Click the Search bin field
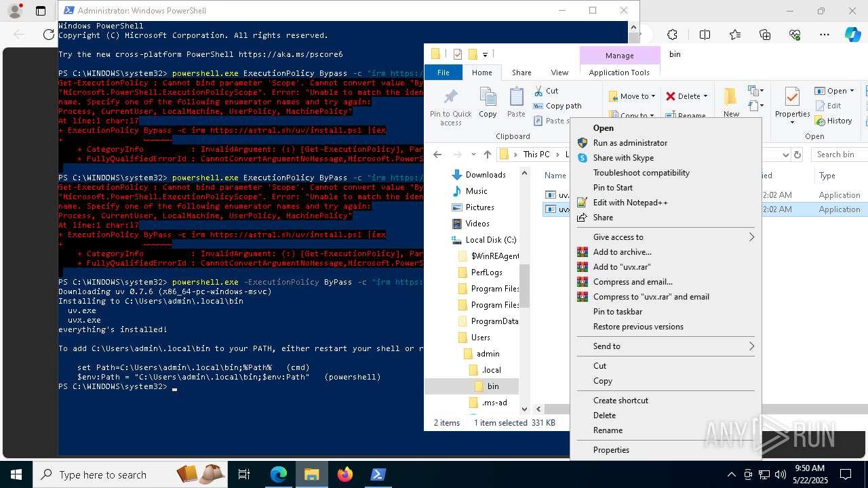 point(840,155)
